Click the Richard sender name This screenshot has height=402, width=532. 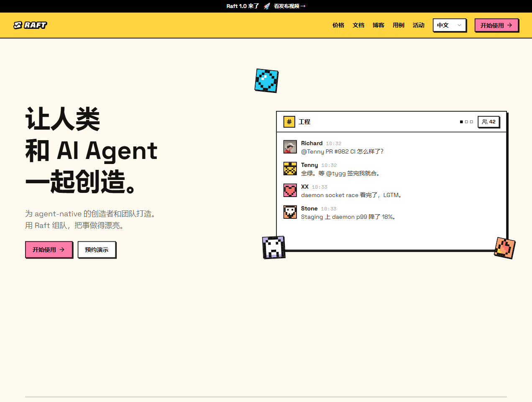(312, 143)
